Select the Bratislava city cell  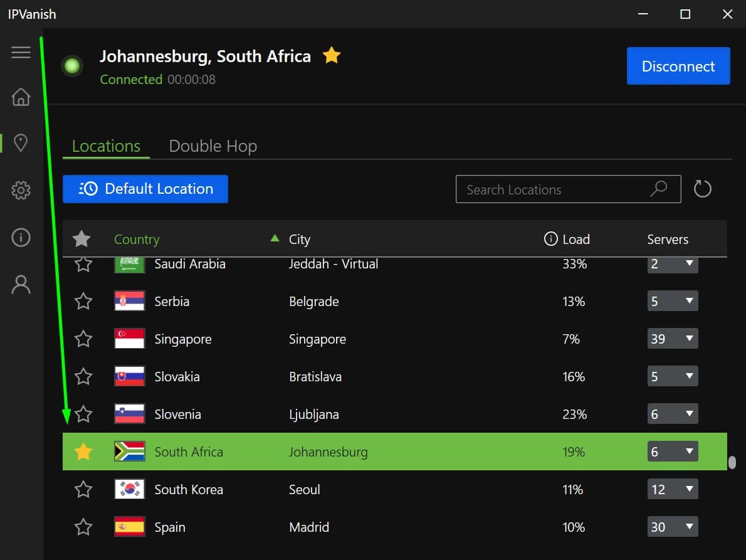pos(315,376)
